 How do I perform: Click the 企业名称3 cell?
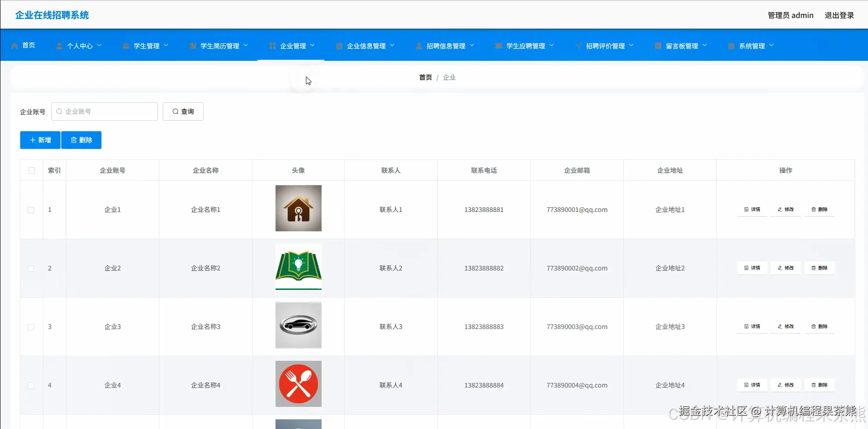(x=205, y=327)
